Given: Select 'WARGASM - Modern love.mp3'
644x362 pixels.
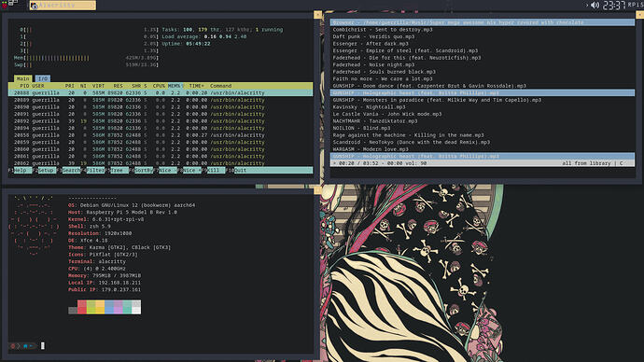Looking at the screenshot, I should tap(371, 149).
